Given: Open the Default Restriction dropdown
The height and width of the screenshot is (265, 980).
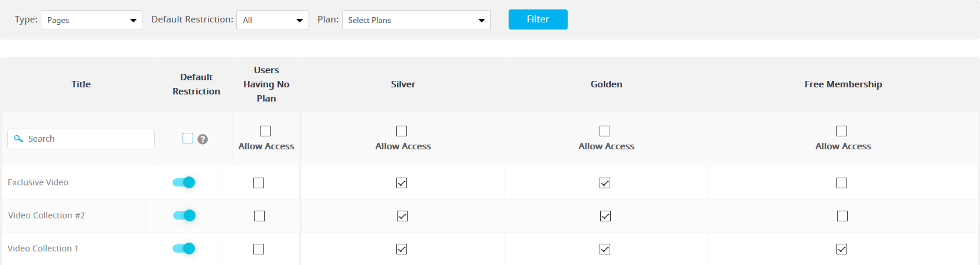Looking at the screenshot, I should click(272, 20).
